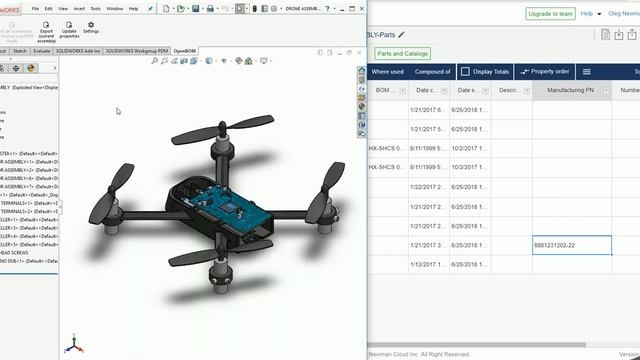Open the Help dropdown in OpenBOM
The image size is (640, 360).
pyautogui.click(x=591, y=13)
